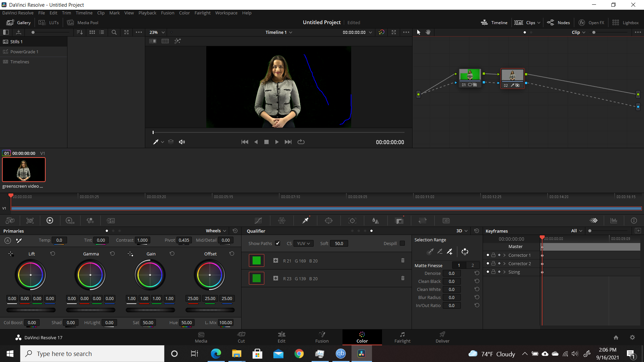Toggle viewer loop playback
This screenshot has width=644, height=362.
tap(301, 142)
